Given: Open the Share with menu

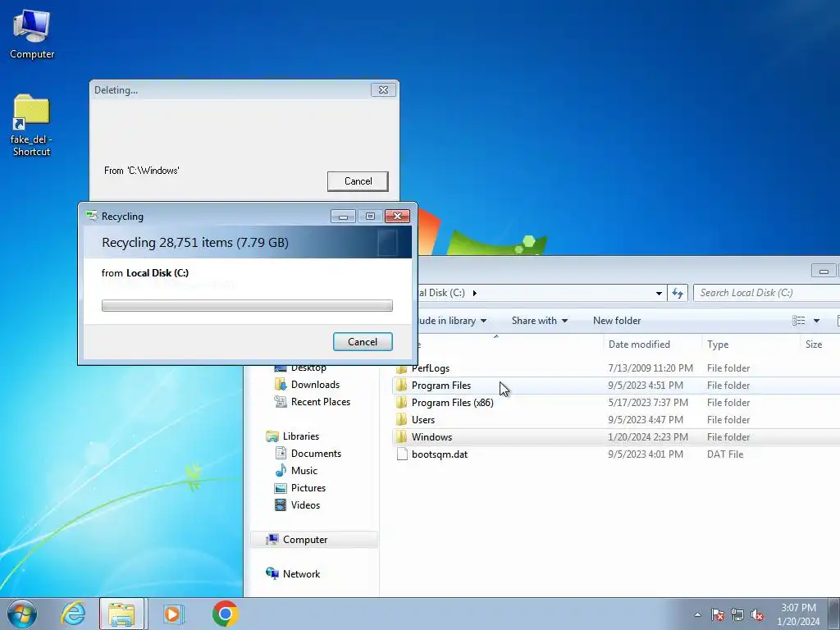Looking at the screenshot, I should pos(540,321).
